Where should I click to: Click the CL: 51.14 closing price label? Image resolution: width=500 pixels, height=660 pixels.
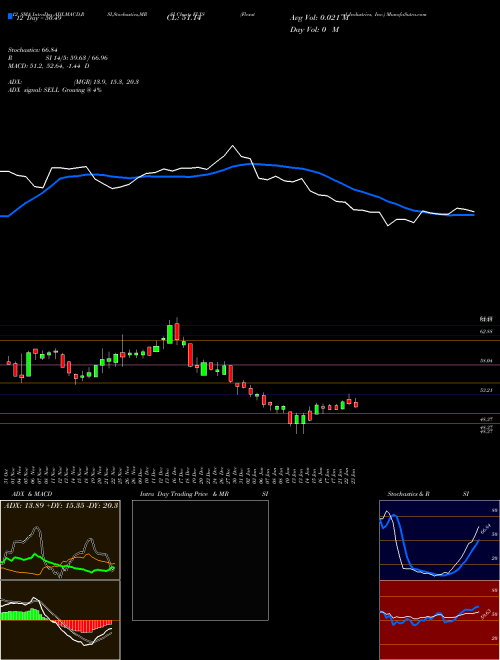tap(185, 18)
